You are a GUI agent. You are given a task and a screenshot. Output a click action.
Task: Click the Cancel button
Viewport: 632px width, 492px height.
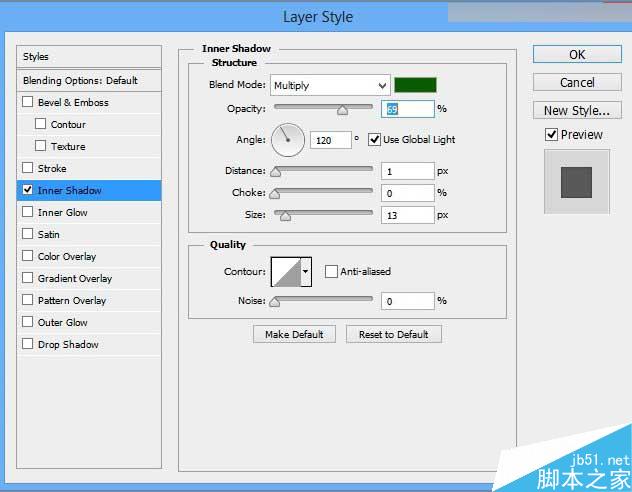tap(577, 83)
